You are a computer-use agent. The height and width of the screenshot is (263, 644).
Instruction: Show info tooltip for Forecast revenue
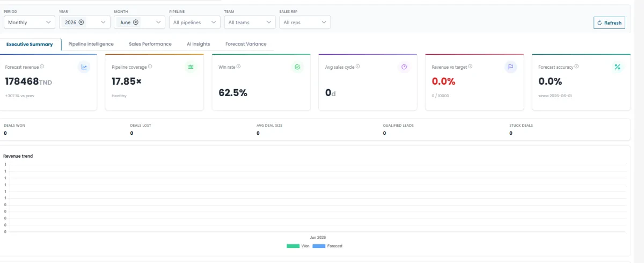click(42, 67)
